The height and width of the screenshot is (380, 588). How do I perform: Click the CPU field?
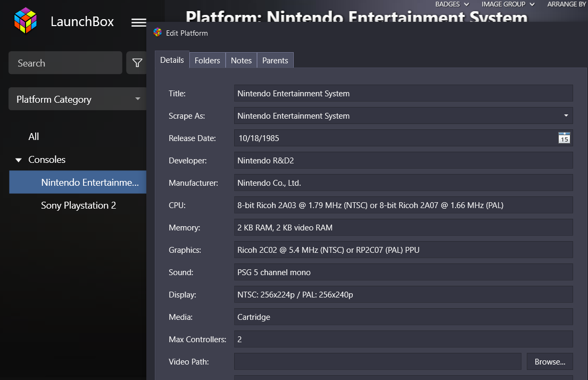tap(403, 205)
